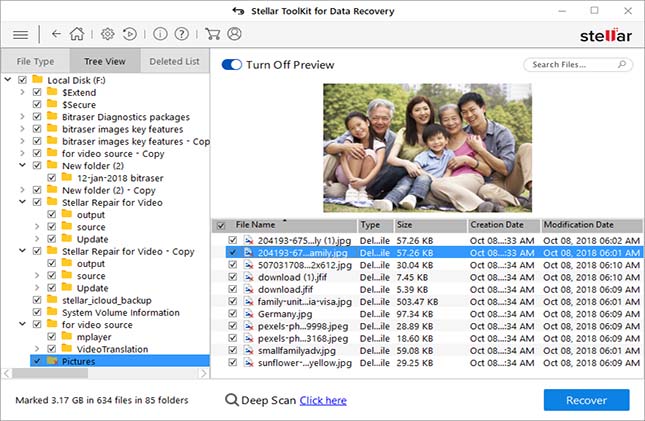Open the settings gear icon

click(x=108, y=34)
